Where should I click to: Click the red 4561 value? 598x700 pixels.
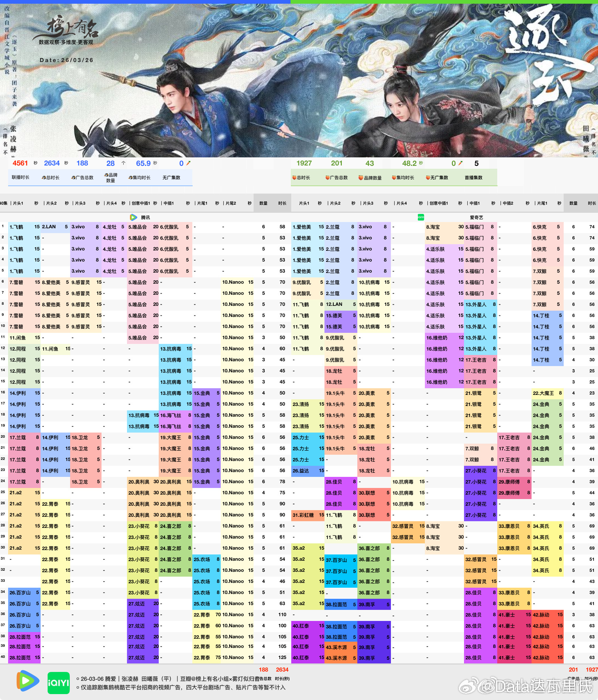coord(20,163)
